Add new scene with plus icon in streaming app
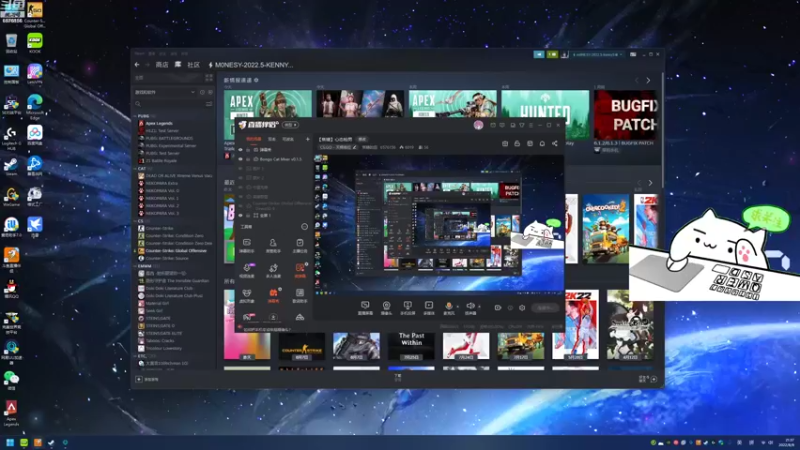This screenshot has height=450, width=800. click(x=308, y=139)
